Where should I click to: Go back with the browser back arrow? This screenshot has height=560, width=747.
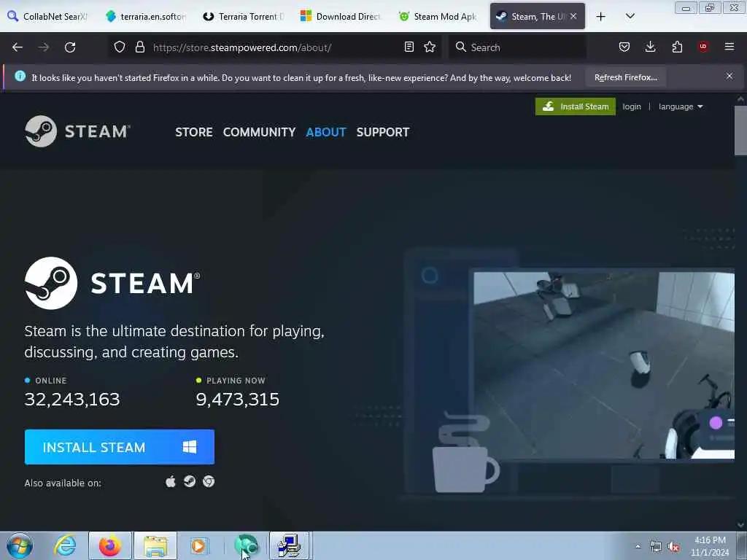tap(18, 47)
